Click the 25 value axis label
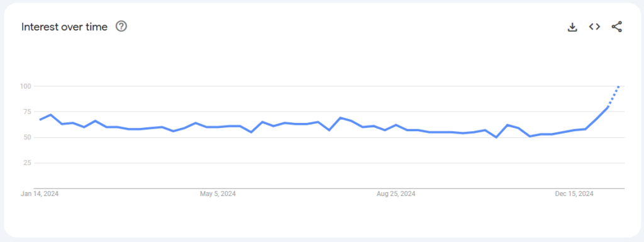This screenshot has height=242, width=644. click(27, 163)
